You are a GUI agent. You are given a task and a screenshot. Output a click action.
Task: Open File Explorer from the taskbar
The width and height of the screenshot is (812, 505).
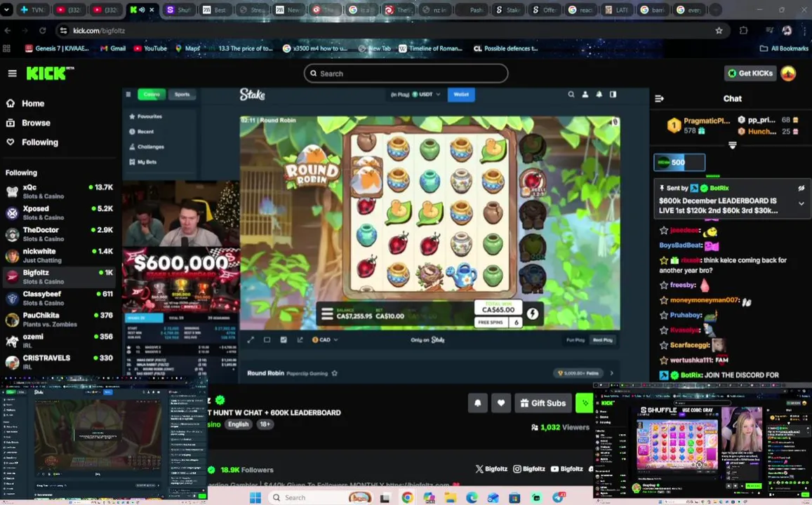click(x=450, y=498)
